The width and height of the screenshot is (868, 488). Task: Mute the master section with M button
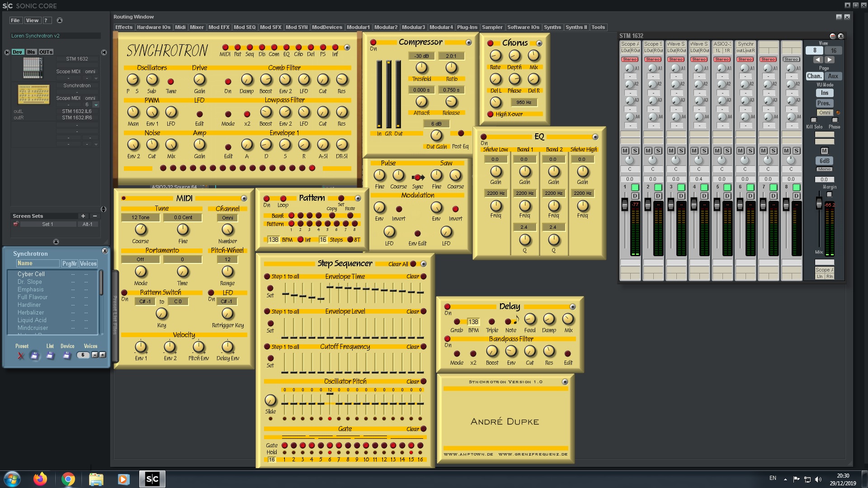point(824,151)
